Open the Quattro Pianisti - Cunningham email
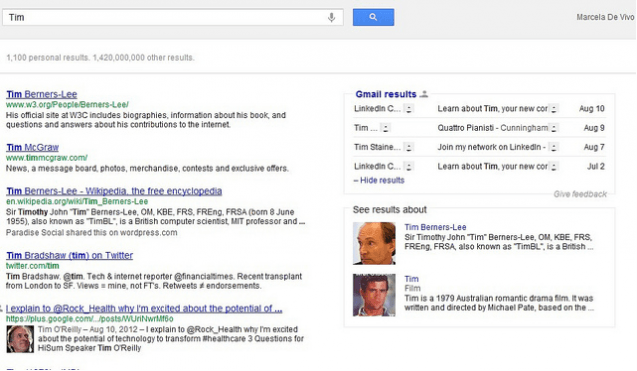Image resolution: width=637 pixels, height=371 pixels. coord(492,128)
